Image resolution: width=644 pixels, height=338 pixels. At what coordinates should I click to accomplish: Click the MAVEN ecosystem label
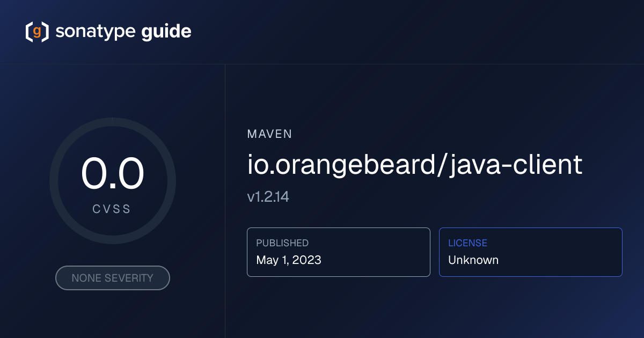pos(269,134)
